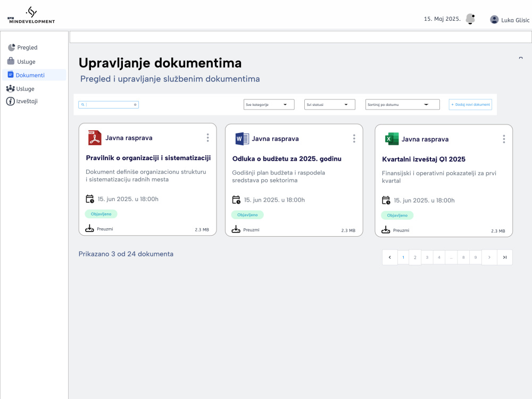Go to the next page arrow
This screenshot has width=532, height=399.
tap(489, 257)
